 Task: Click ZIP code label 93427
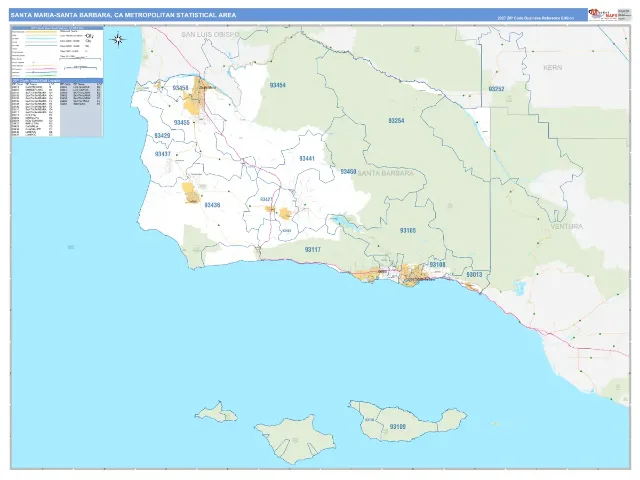(266, 199)
